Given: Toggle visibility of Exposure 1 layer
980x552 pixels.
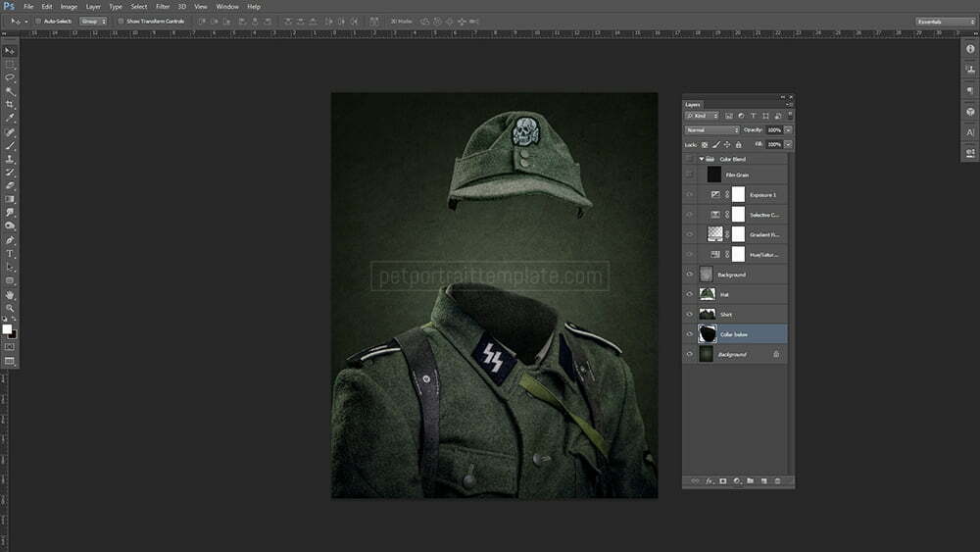Looking at the screenshot, I should pyautogui.click(x=689, y=195).
